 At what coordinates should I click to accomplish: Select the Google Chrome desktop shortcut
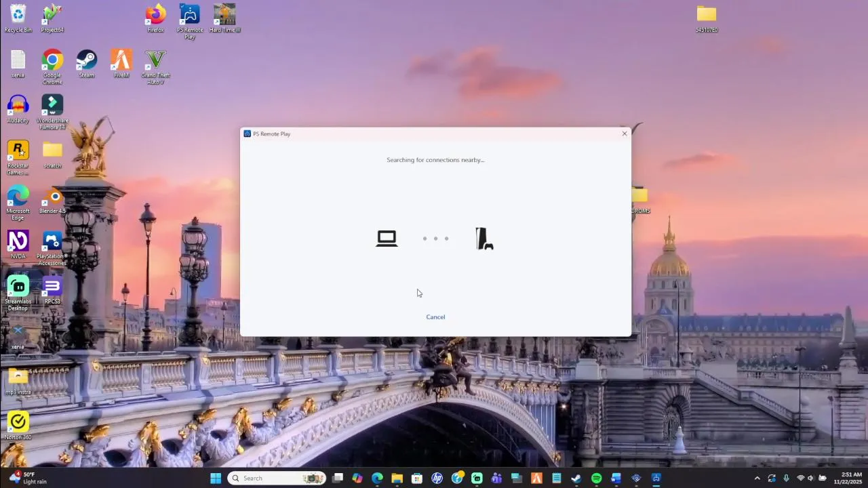click(x=52, y=67)
